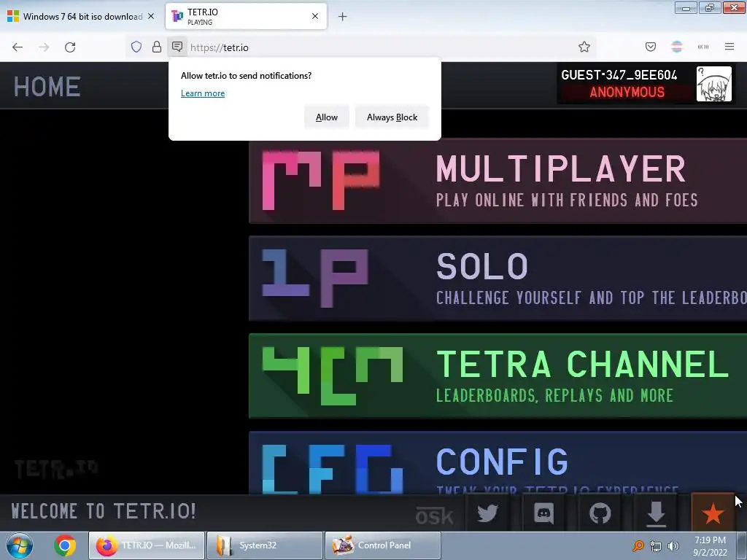Open the Discord icon link
Screen dimensions: 747x560
[x=543, y=513]
